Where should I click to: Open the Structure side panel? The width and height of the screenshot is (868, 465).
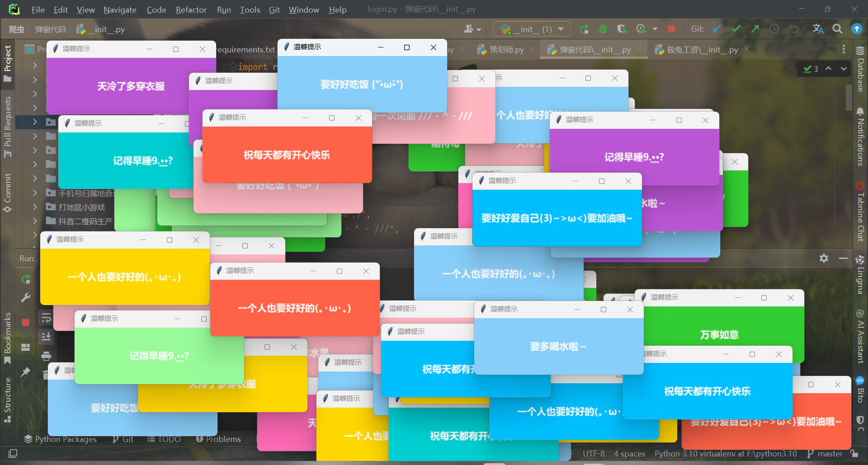pos(8,399)
